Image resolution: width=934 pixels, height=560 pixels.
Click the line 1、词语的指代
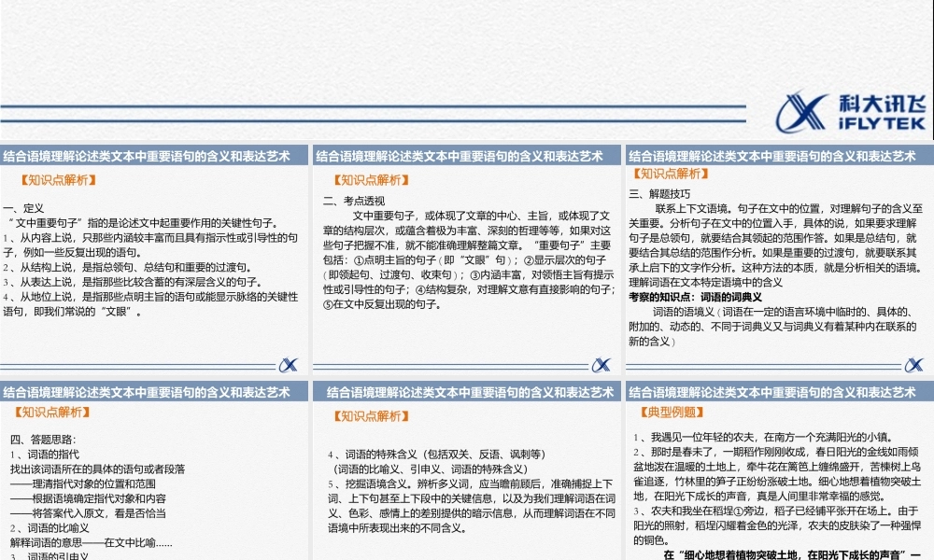[x=45, y=455]
